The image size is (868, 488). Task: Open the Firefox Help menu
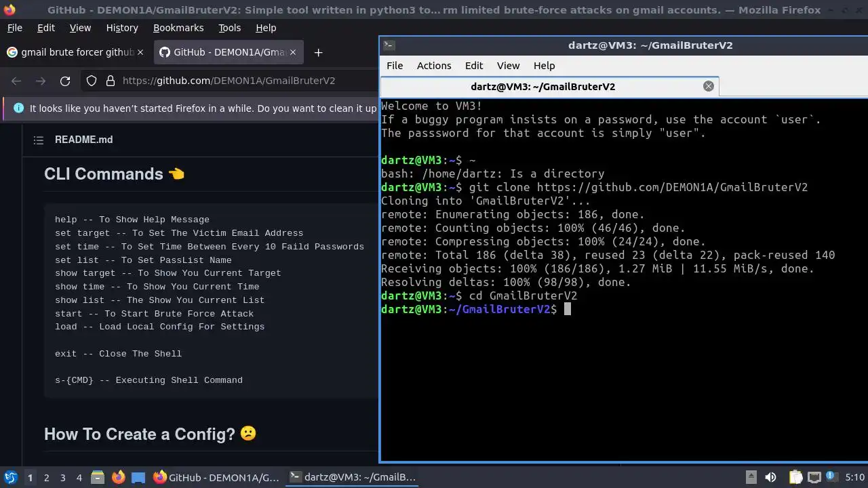pos(266,28)
